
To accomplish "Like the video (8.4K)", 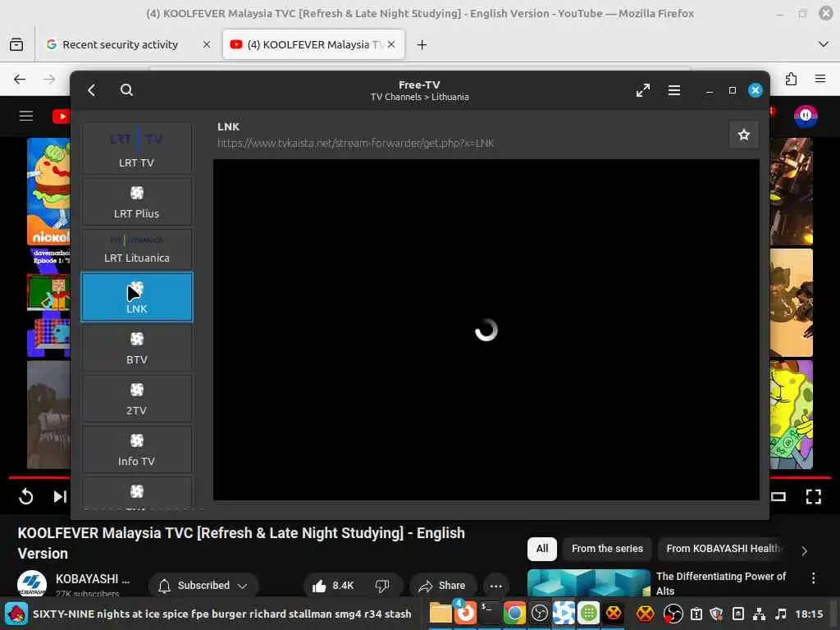I will tap(332, 586).
